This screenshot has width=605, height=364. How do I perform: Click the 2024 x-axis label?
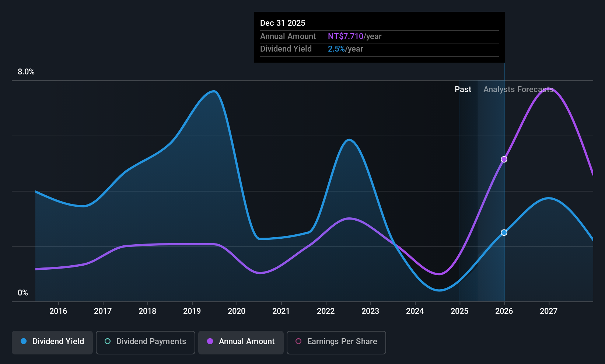pyautogui.click(x=415, y=311)
